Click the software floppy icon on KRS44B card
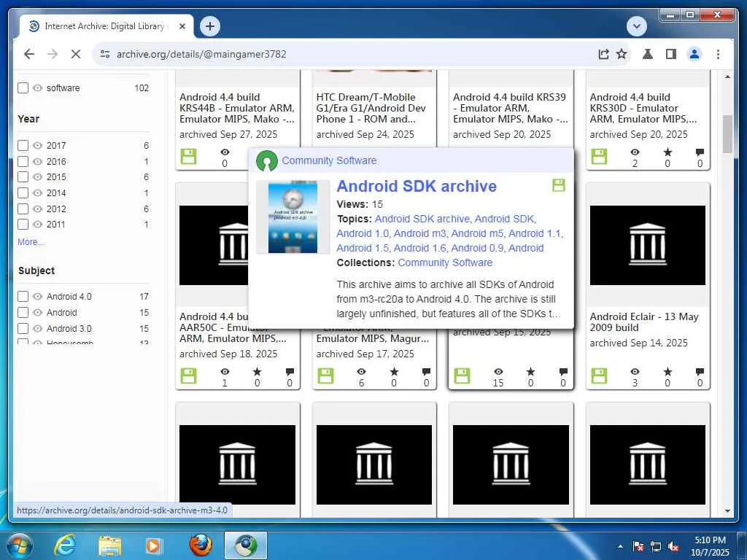The width and height of the screenshot is (747, 560). [189, 156]
